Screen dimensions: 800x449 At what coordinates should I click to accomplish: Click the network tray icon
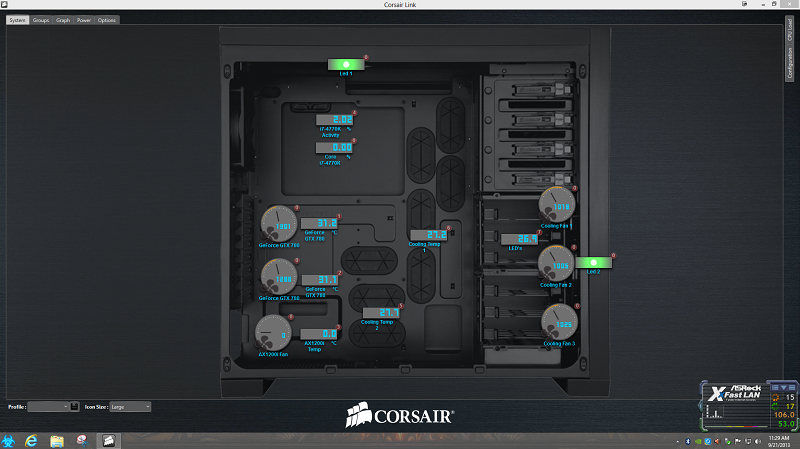[x=748, y=442]
